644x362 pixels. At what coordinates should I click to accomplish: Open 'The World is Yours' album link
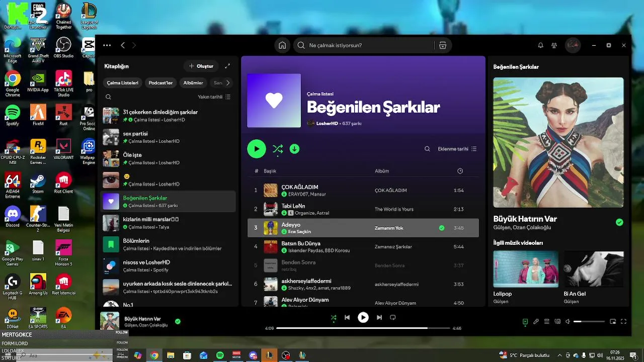(394, 209)
